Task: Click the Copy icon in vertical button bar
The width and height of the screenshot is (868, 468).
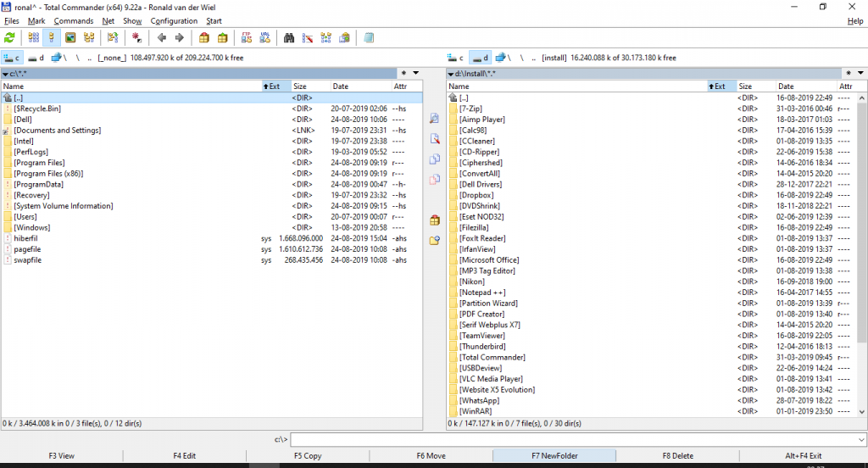Action: click(435, 159)
